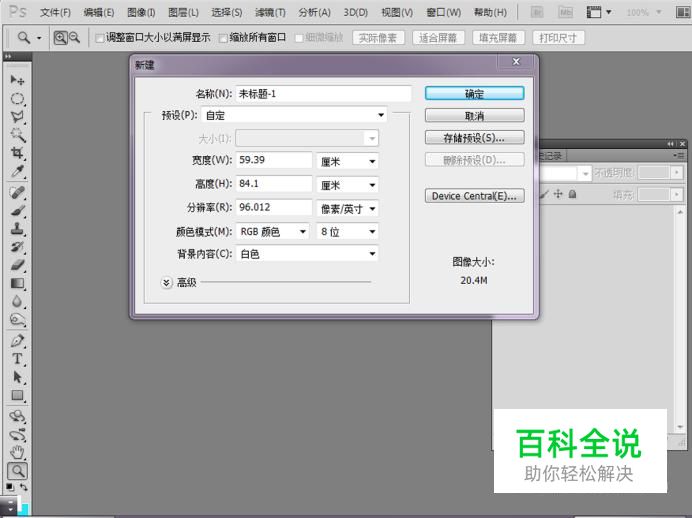Select the Elliptical Marquee tool

click(17, 98)
